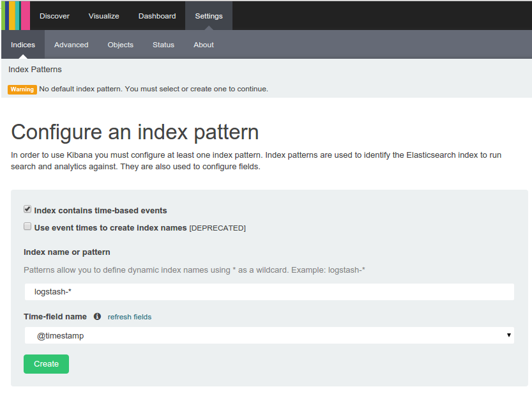Open the About sub-tab
This screenshot has width=532, height=396.
point(204,45)
